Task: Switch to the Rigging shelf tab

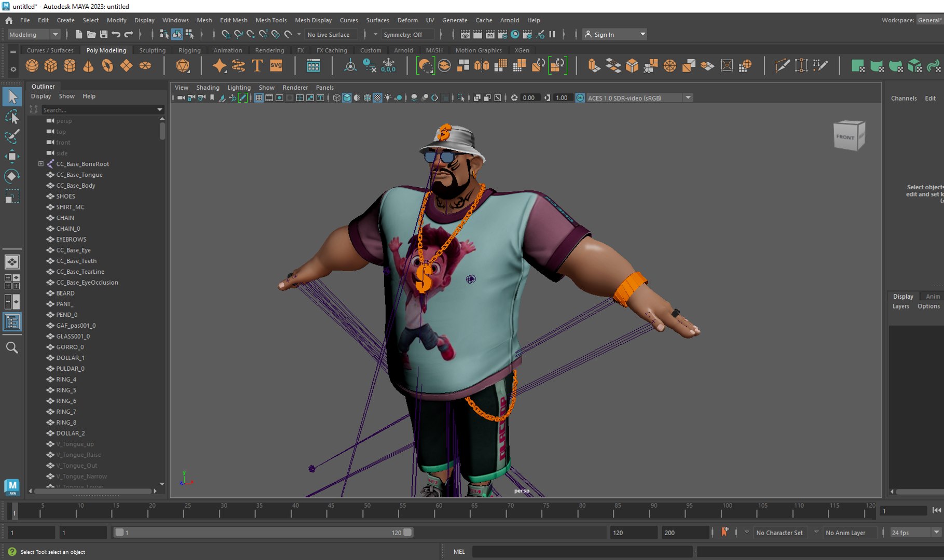Action: (x=189, y=50)
